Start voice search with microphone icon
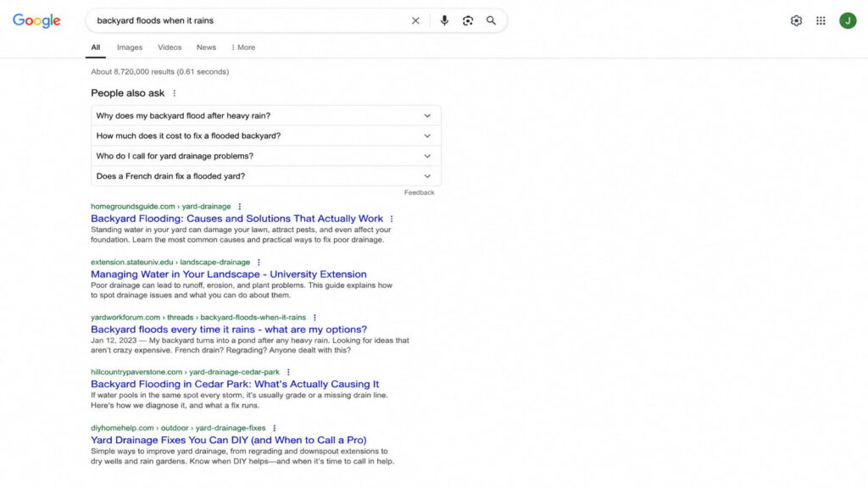 tap(444, 20)
